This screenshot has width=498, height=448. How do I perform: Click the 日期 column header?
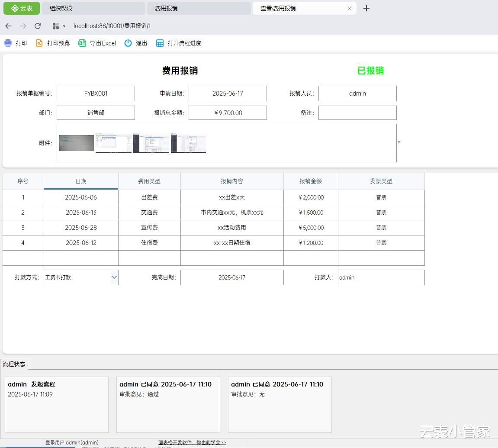click(81, 181)
